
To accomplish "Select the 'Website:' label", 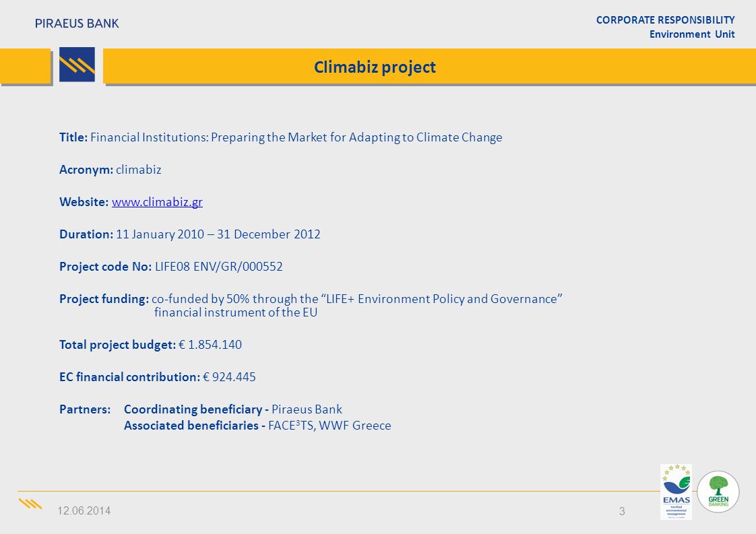I will point(84,202).
